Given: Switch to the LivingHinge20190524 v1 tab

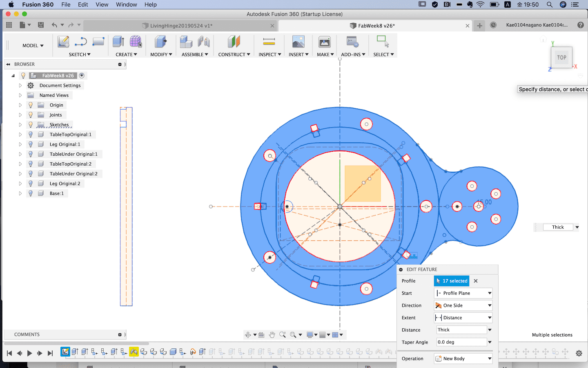Looking at the screenshot, I should [181, 26].
